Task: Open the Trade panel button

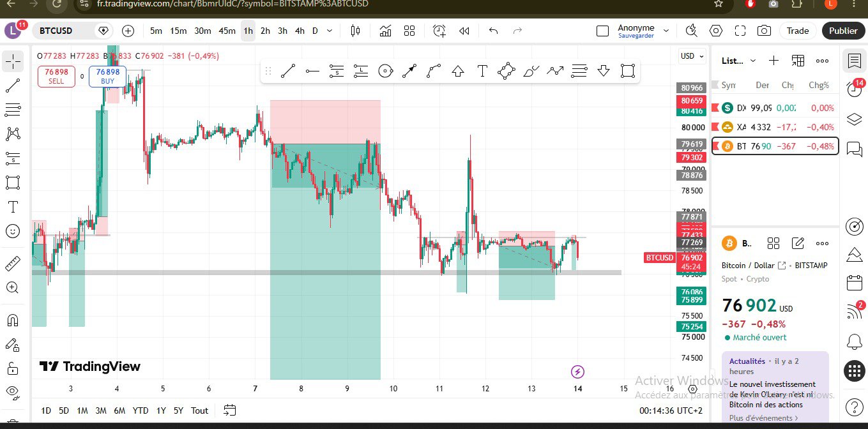Action: coord(798,31)
